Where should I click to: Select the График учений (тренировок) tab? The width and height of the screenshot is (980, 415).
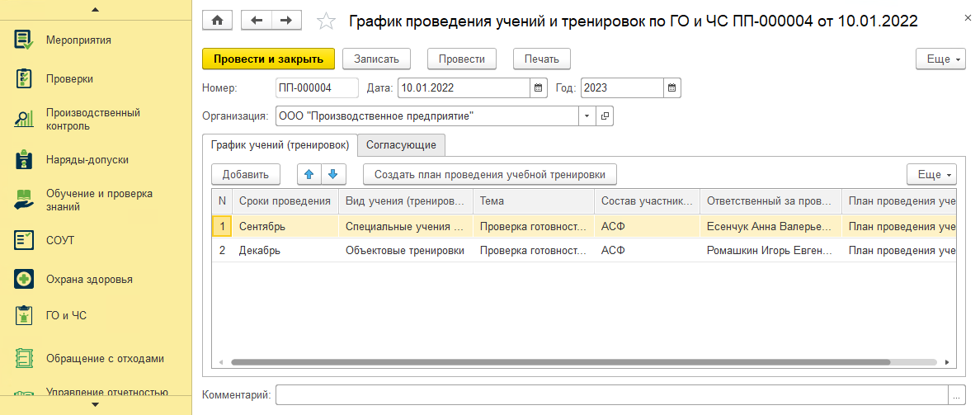(280, 145)
